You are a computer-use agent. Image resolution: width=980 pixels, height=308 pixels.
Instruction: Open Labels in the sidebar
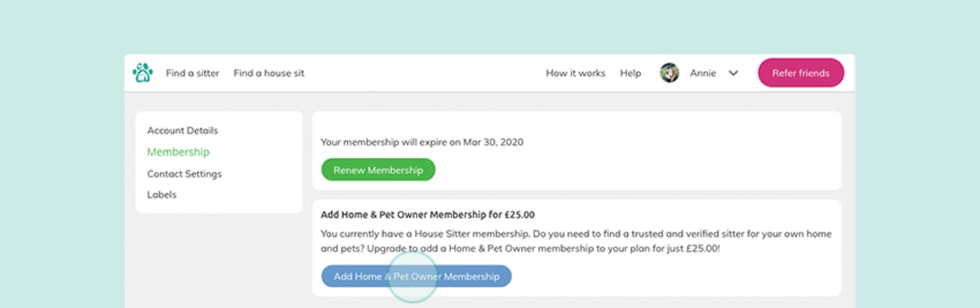[162, 194]
